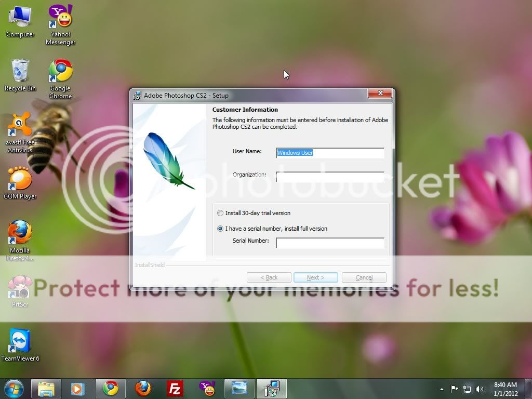This screenshot has width=532, height=399.
Task: Switch to Firefox in the taskbar
Action: [143, 389]
